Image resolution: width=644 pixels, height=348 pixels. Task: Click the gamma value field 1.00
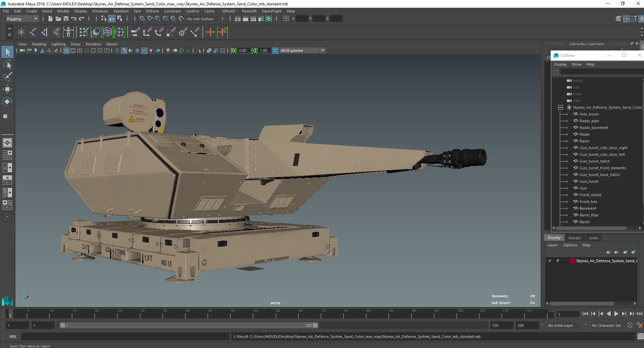[x=264, y=50]
